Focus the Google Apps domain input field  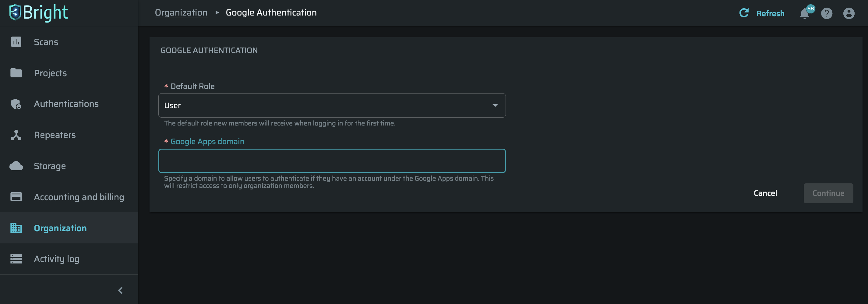click(332, 161)
